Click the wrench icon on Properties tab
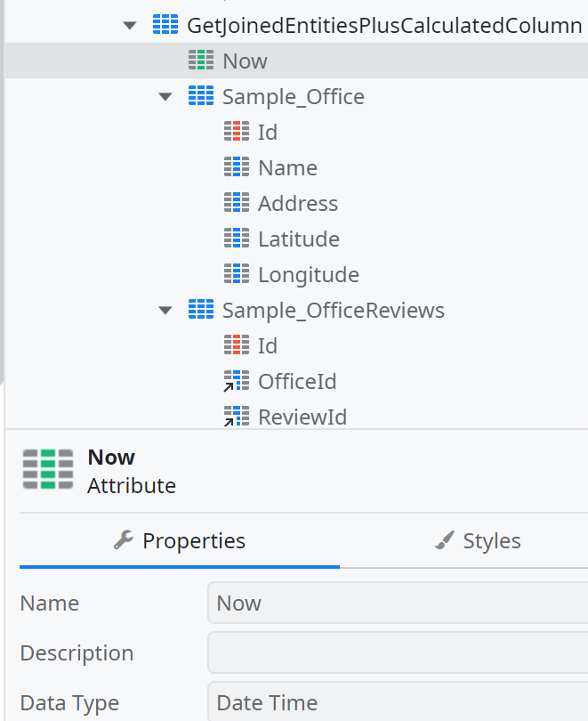Image resolution: width=588 pixels, height=721 pixels. click(124, 540)
